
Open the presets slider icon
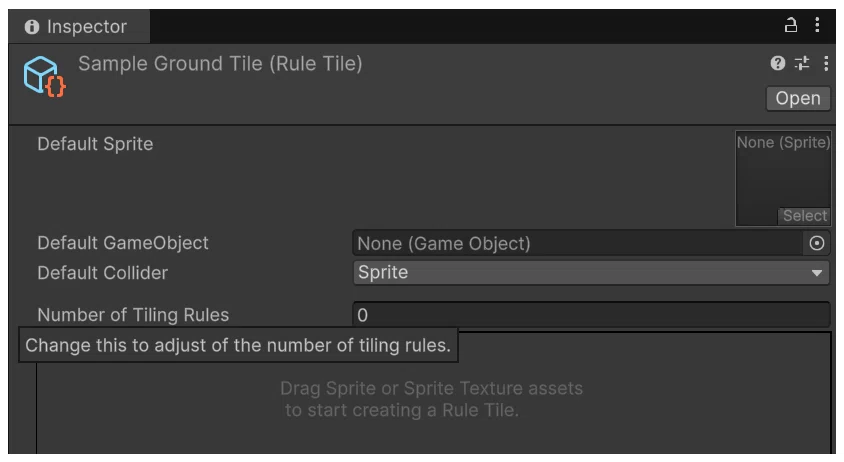(802, 63)
